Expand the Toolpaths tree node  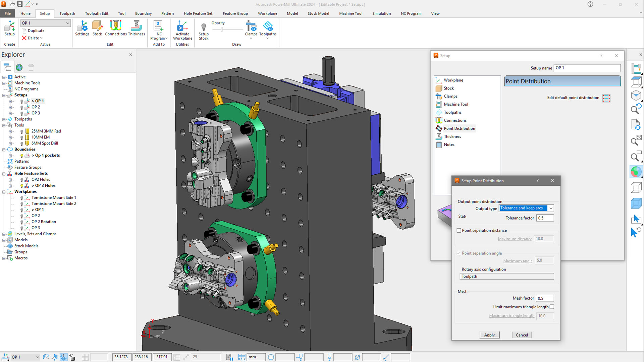(x=4, y=119)
